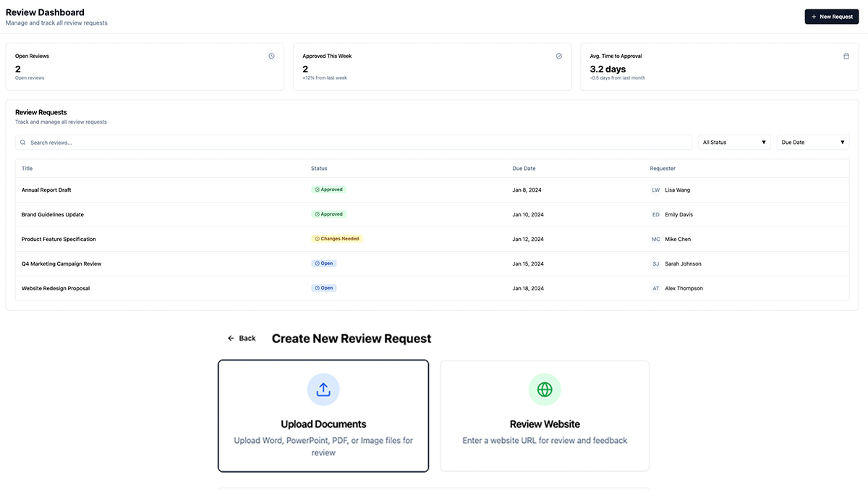Click Open badge for Q4 Marketing Campaign Review
The image size is (868, 490).
coord(324,263)
